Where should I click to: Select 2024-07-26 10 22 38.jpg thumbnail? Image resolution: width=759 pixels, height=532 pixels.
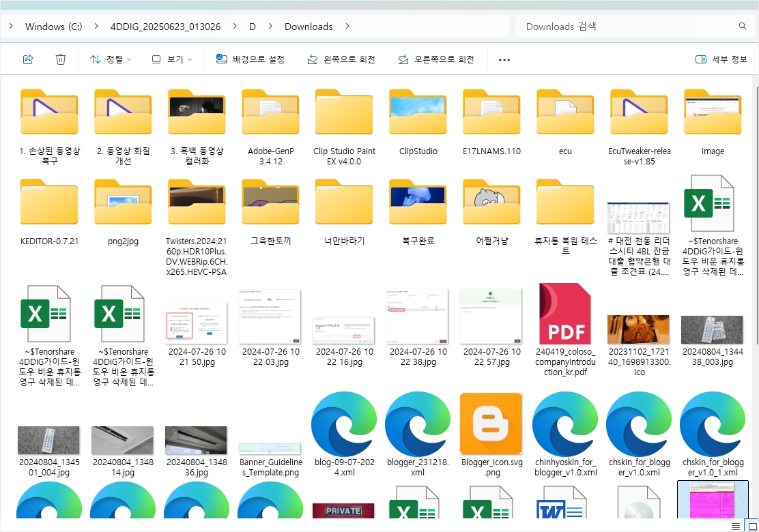click(418, 316)
